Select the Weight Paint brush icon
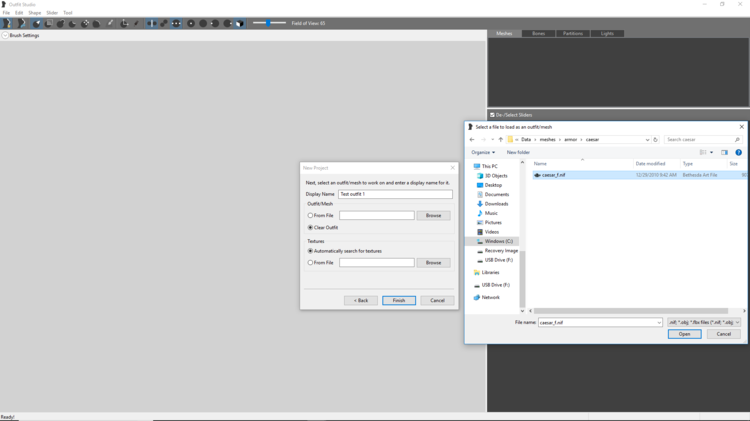The image size is (750, 421). point(110,23)
